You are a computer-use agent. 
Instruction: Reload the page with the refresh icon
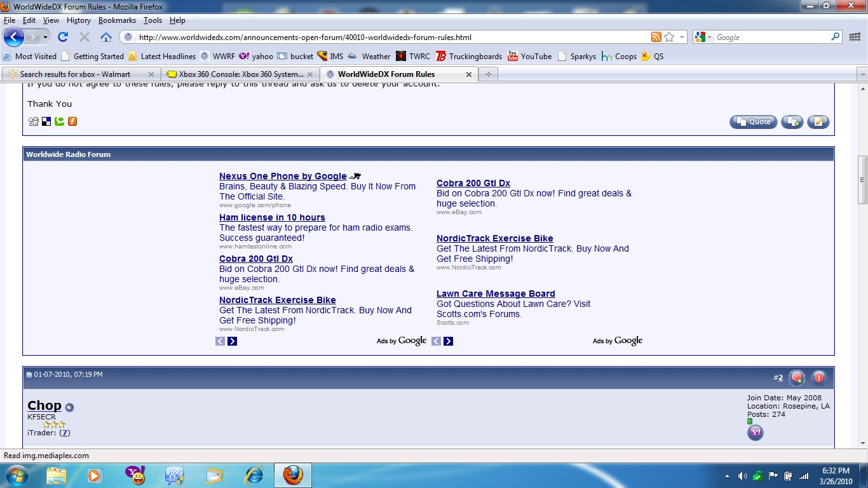tap(63, 37)
